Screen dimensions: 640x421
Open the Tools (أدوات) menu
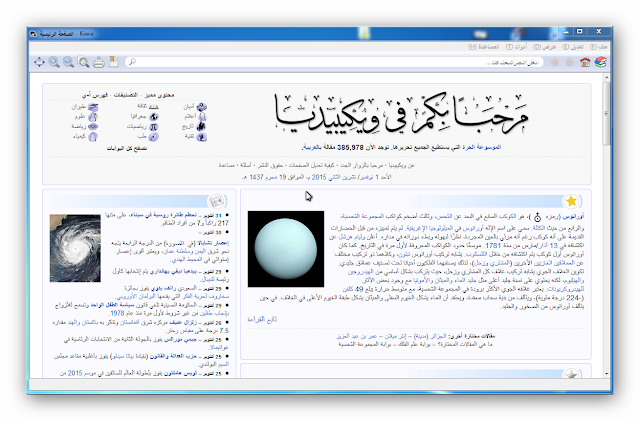516,47
